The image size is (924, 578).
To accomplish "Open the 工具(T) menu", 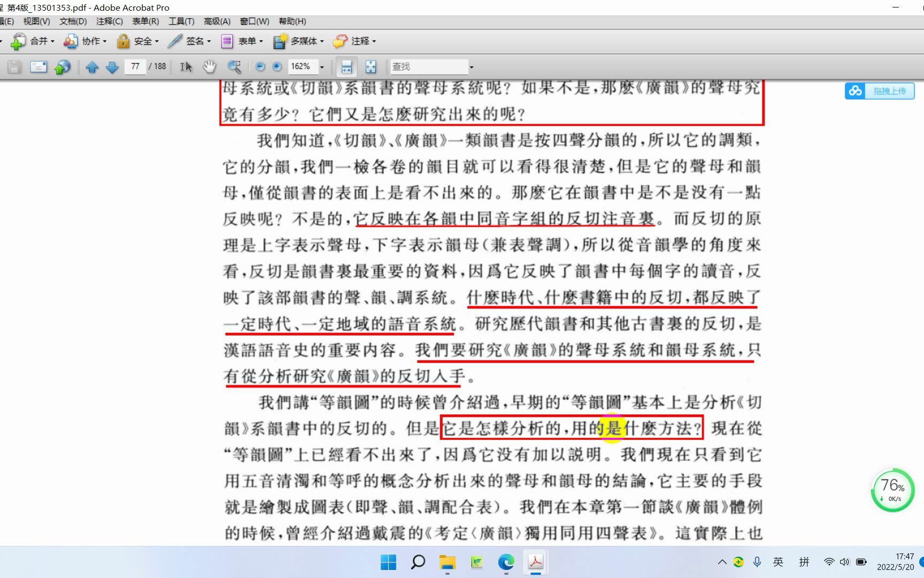I will pyautogui.click(x=181, y=21).
